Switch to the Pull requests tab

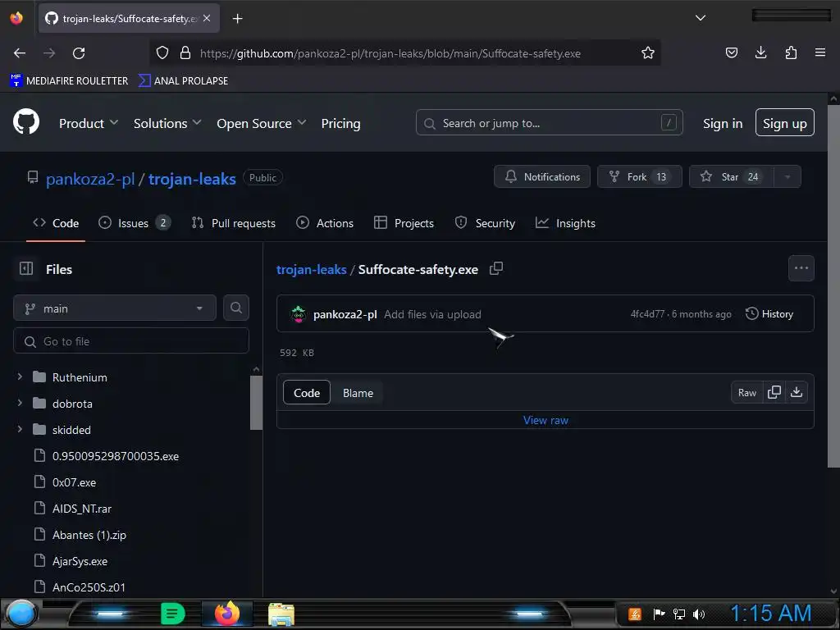click(234, 223)
